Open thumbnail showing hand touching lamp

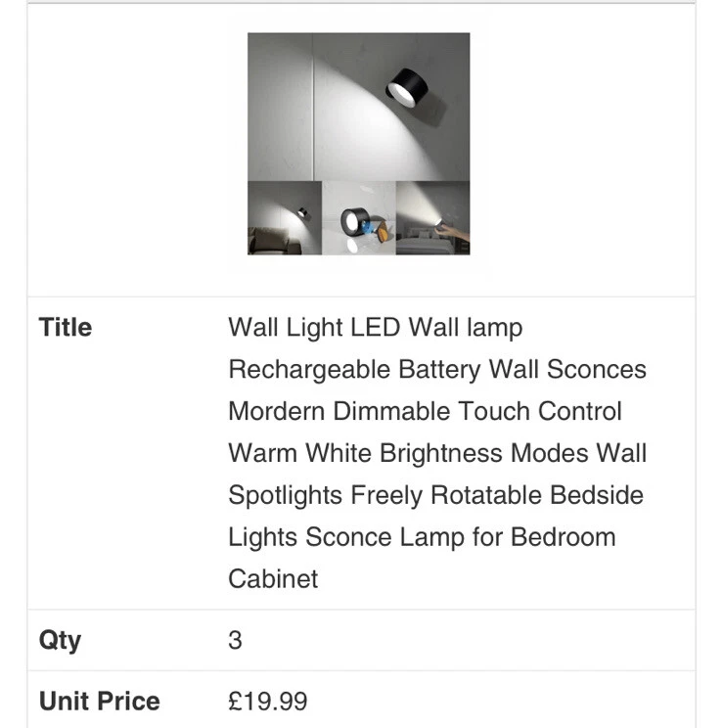tap(432, 218)
